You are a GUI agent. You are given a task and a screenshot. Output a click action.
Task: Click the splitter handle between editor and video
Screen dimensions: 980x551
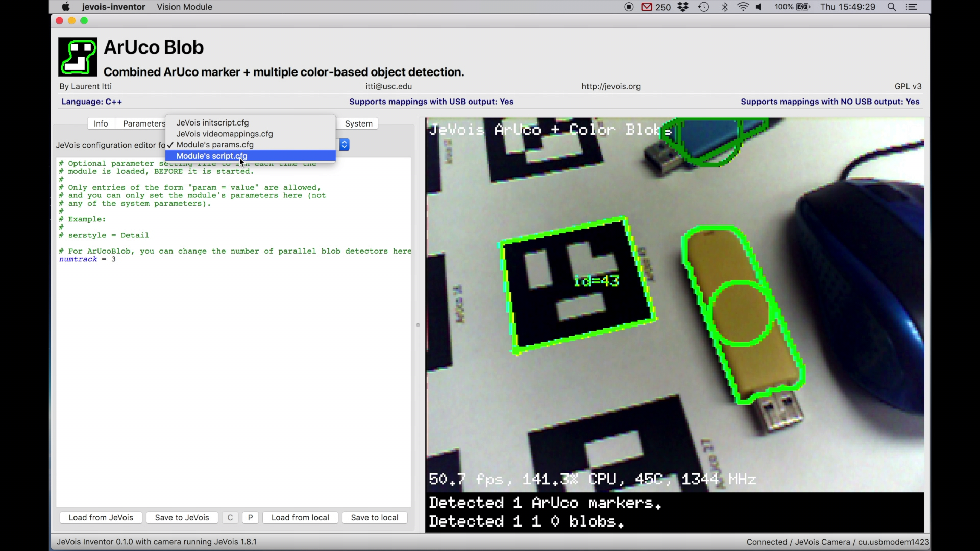click(x=418, y=325)
